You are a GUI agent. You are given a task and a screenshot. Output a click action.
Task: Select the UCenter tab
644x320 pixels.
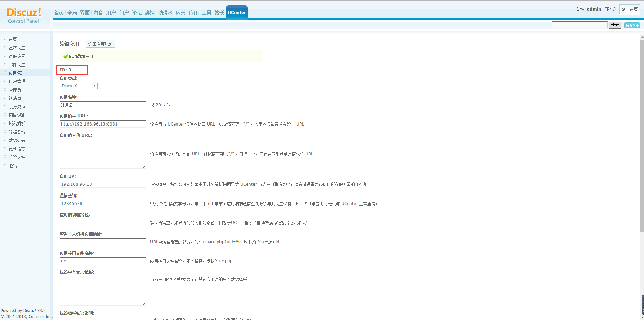tap(237, 12)
